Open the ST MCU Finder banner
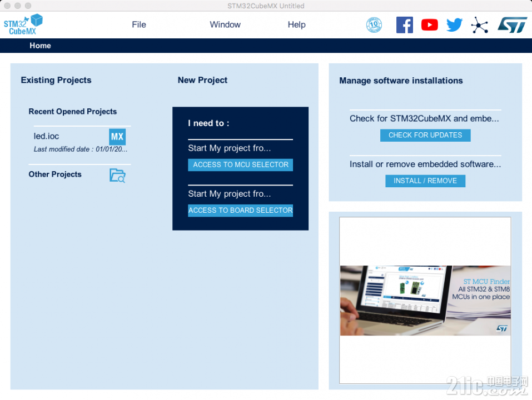The width and height of the screenshot is (532, 400). click(x=425, y=301)
